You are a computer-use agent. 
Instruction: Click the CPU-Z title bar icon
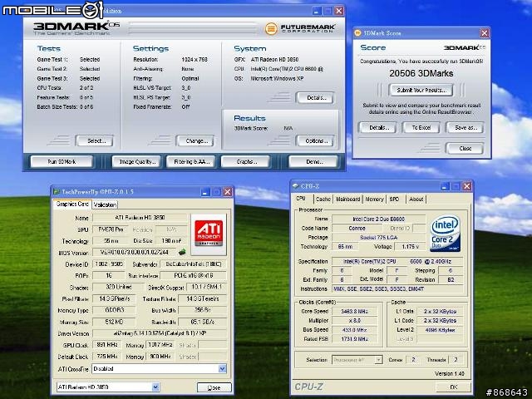[296, 186]
